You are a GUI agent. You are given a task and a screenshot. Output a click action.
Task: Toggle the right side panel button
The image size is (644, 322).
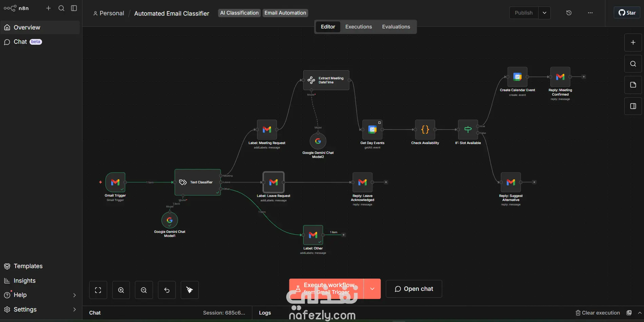[633, 106]
